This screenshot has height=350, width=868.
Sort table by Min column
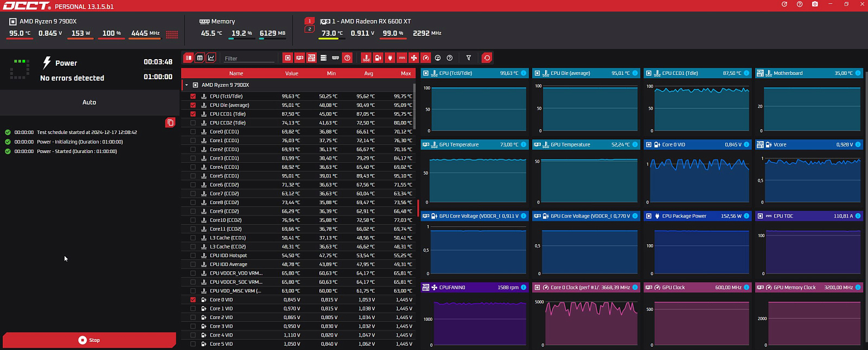(x=331, y=73)
